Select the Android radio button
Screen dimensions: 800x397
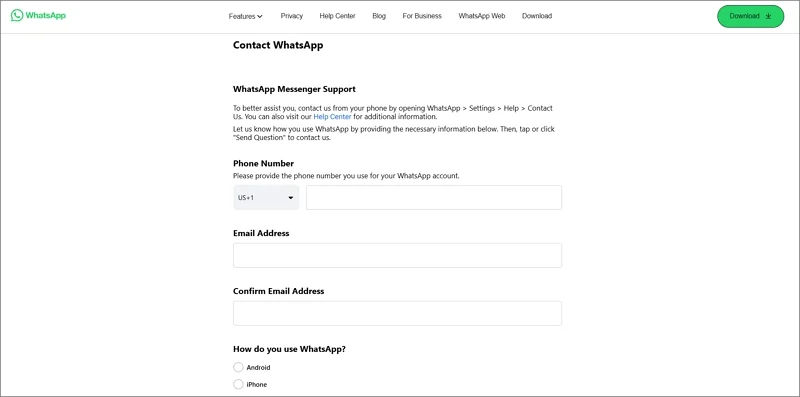click(238, 367)
